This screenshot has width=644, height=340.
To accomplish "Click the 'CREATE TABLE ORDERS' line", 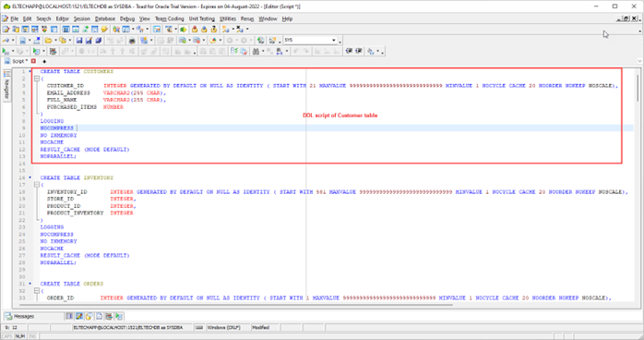I will [x=72, y=284].
